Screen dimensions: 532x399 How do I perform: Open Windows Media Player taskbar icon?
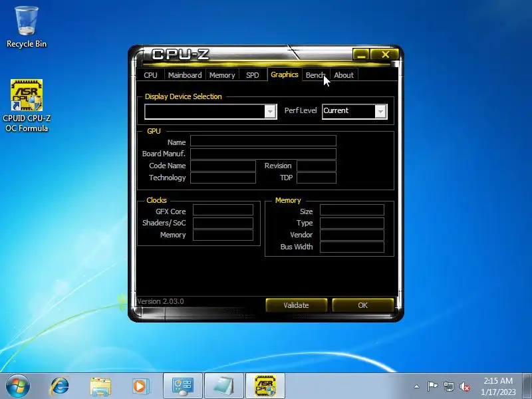(x=140, y=386)
